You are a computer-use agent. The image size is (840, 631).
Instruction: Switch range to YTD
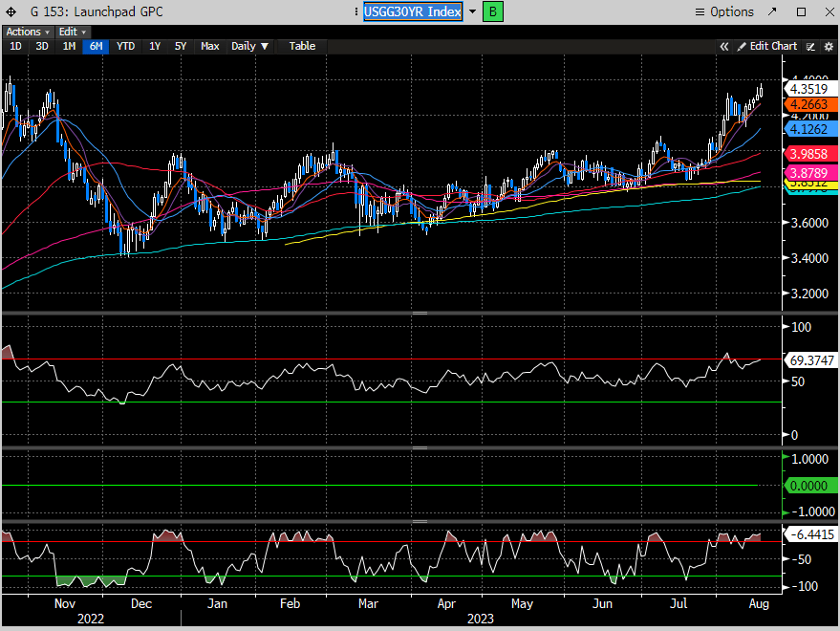tap(125, 46)
